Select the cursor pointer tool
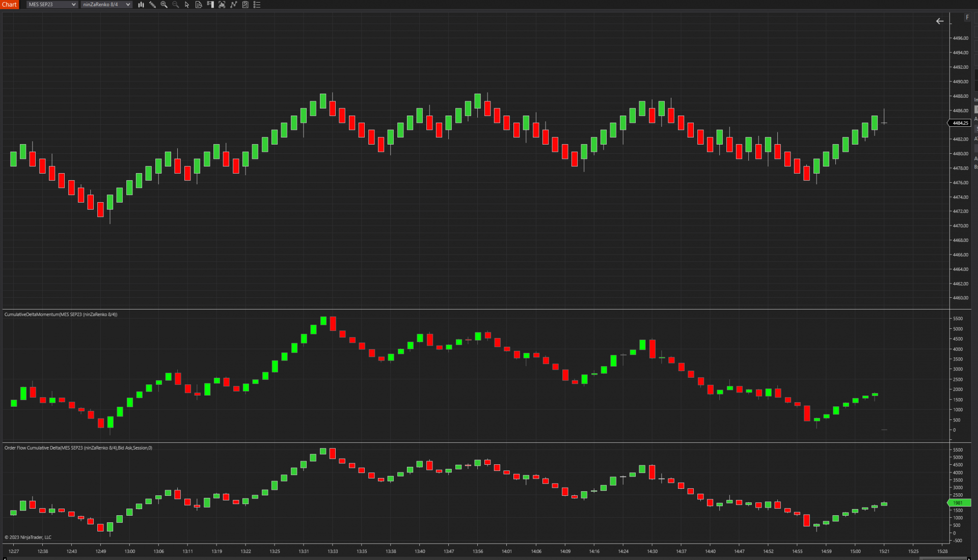Screen dimensions: 978x560 [187, 5]
